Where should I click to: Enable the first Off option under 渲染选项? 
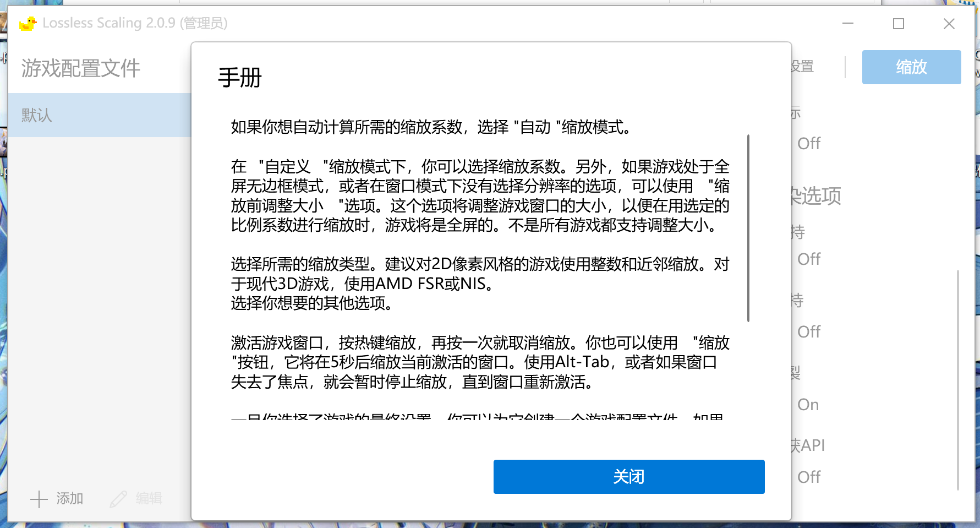click(x=808, y=259)
